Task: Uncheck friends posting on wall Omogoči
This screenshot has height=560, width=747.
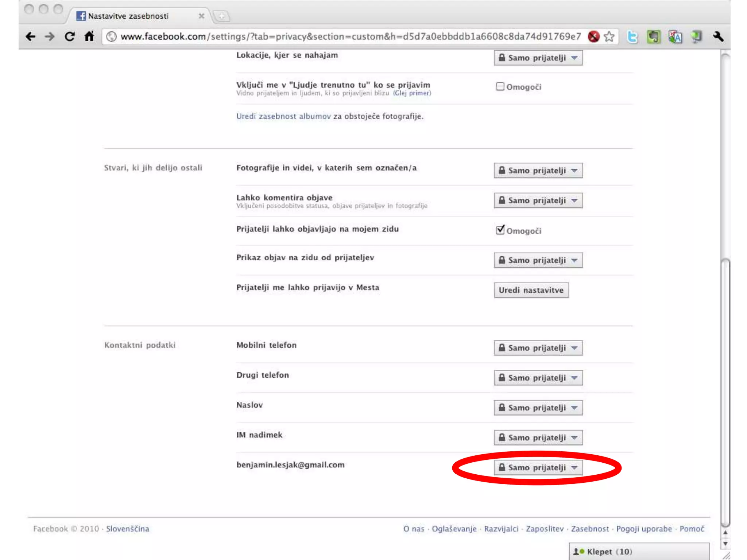Action: (500, 230)
